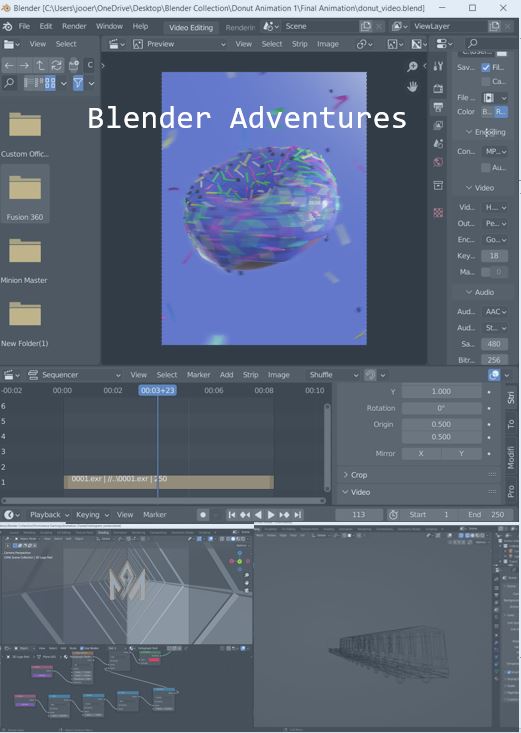Go to parent directory arrow
This screenshot has height=733, width=521.
(41, 65)
